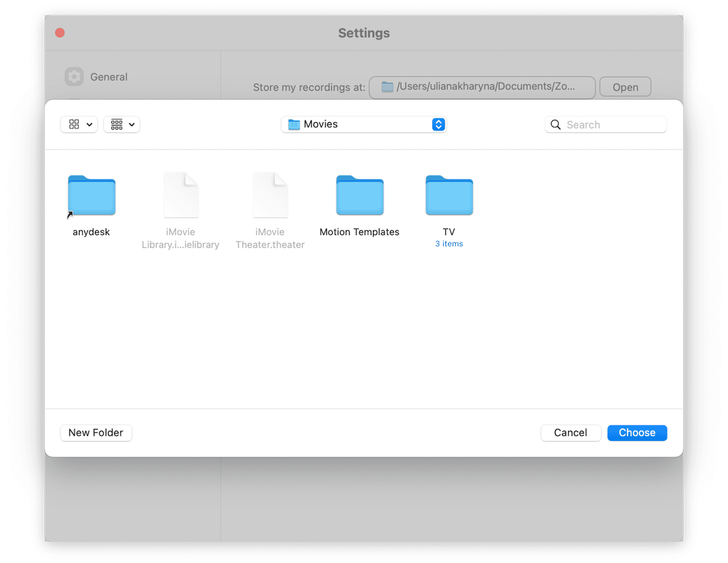728x563 pixels.
Task: Open the icon view mode dropdown
Action: (79, 124)
